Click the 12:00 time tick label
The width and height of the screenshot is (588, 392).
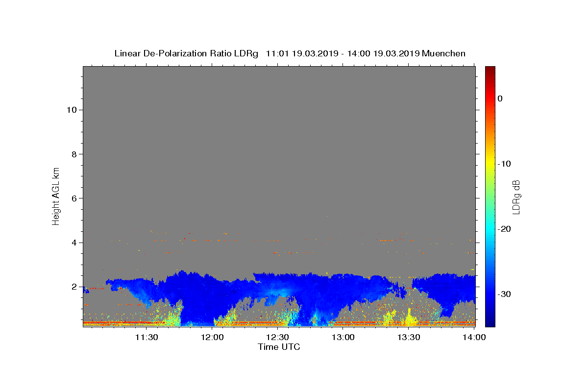tap(212, 337)
